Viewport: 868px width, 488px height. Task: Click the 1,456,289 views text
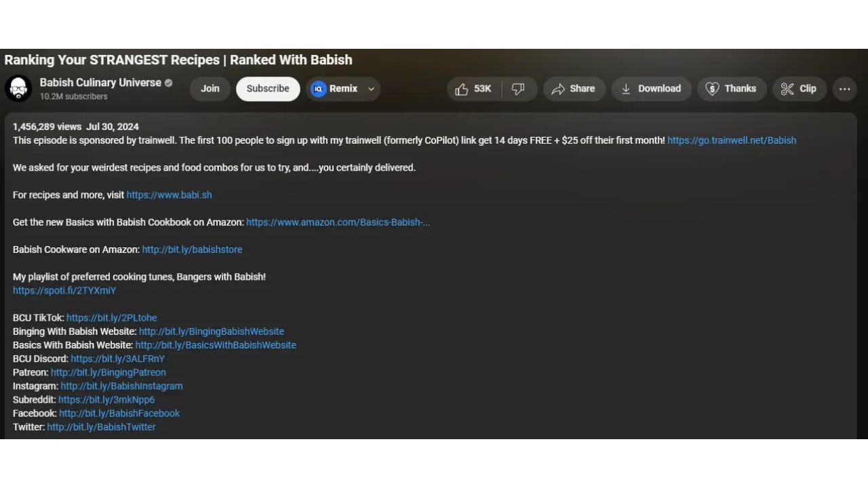click(x=47, y=127)
